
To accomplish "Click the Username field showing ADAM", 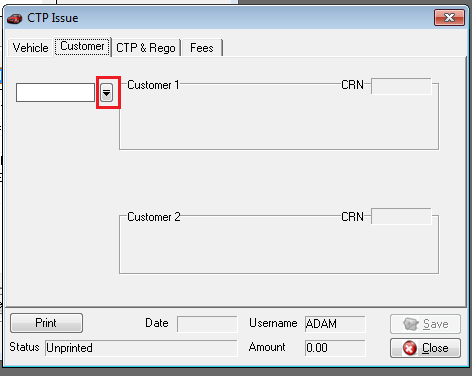I will click(x=335, y=324).
